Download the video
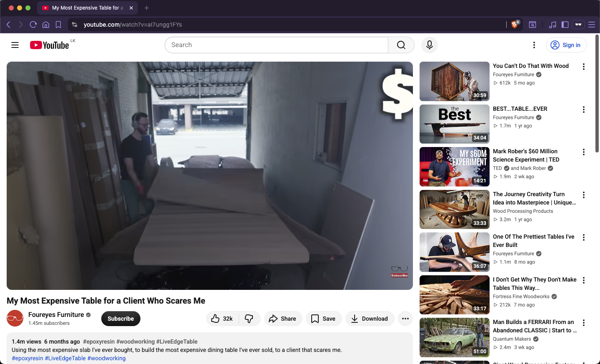This screenshot has height=364, width=600. click(370, 319)
